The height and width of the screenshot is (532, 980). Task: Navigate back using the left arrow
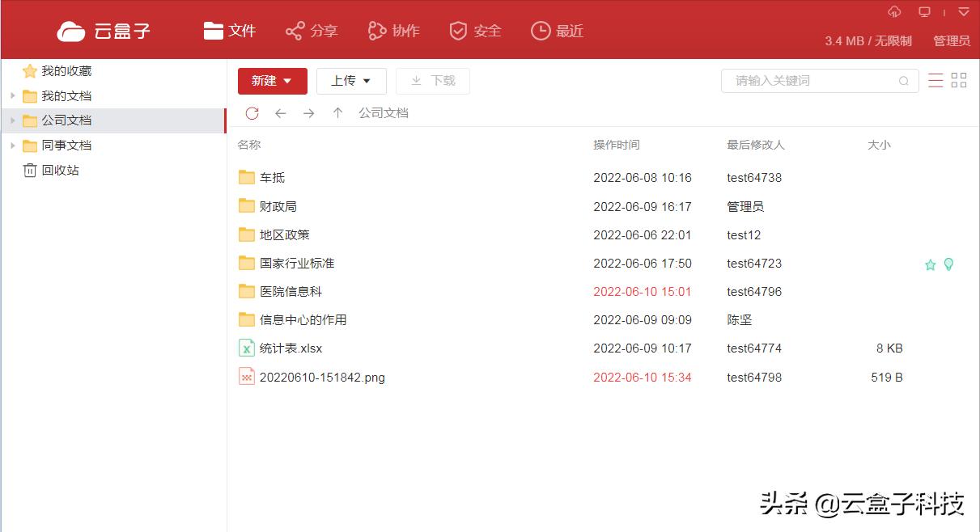click(x=280, y=113)
